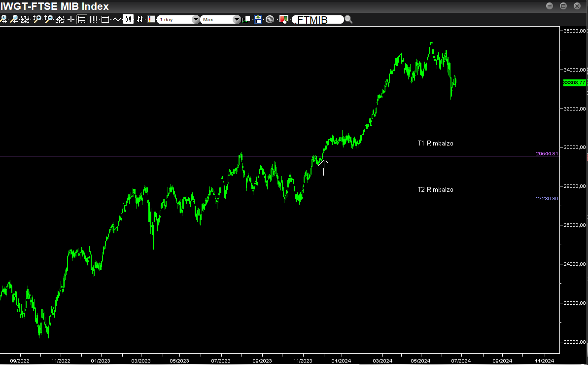588x365 pixels.
Task: Click the refresh chart data icon
Action: pyautogui.click(x=270, y=19)
